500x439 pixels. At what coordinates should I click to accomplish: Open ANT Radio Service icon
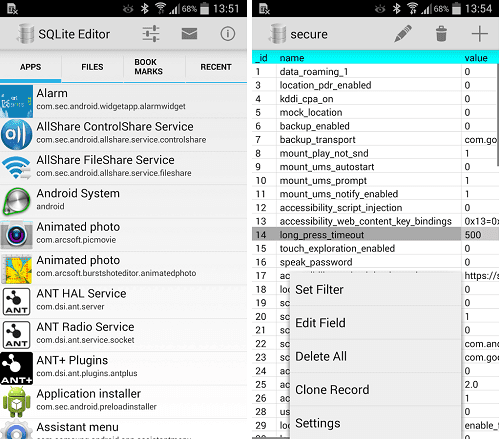coord(17,335)
